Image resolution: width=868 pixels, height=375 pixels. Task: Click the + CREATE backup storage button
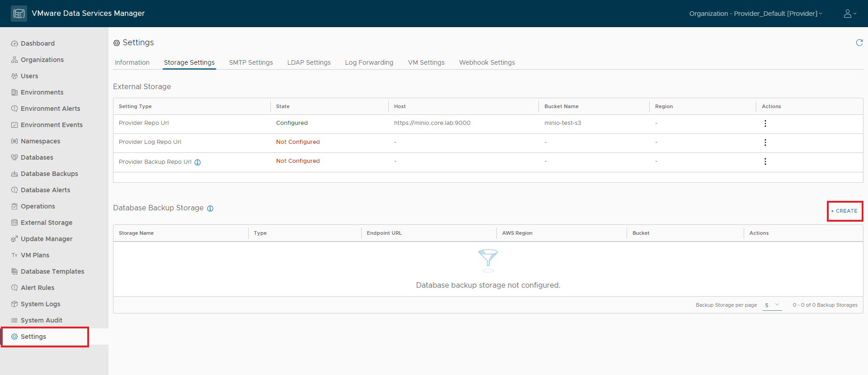click(x=844, y=211)
